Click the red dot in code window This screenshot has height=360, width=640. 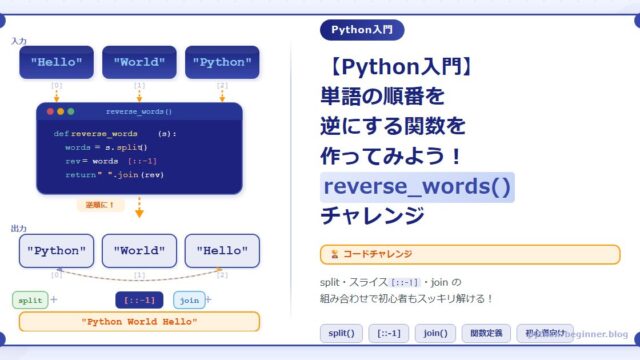tap(50, 111)
